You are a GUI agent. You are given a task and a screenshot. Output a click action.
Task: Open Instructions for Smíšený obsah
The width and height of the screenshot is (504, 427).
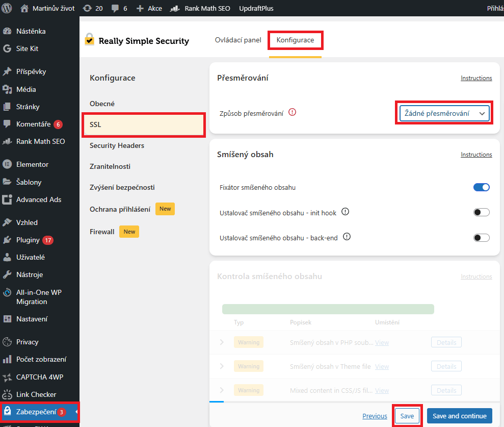coord(476,154)
